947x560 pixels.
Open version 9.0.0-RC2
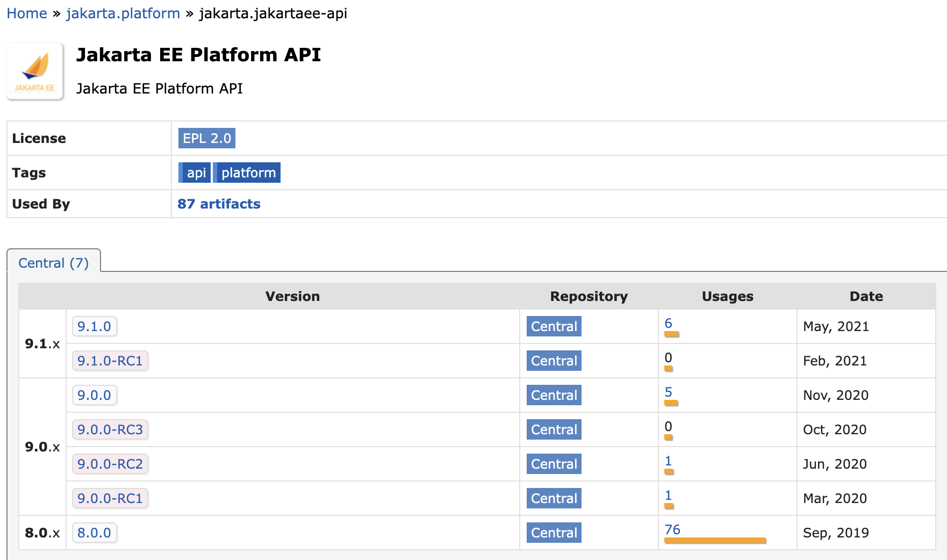110,464
